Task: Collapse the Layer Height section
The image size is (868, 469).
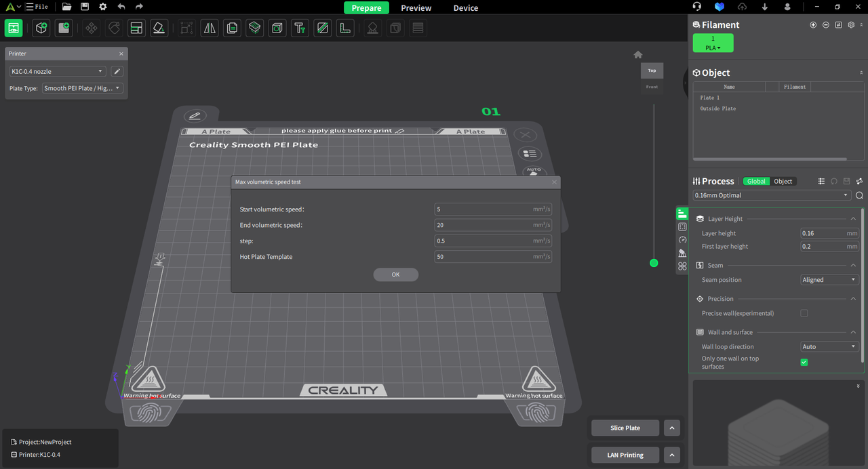Action: (x=853, y=218)
